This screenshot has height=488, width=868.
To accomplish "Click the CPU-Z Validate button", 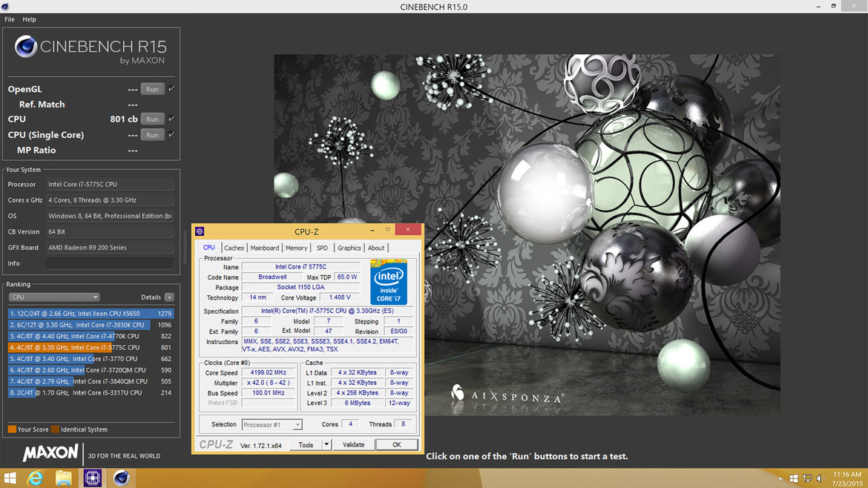I will (354, 445).
